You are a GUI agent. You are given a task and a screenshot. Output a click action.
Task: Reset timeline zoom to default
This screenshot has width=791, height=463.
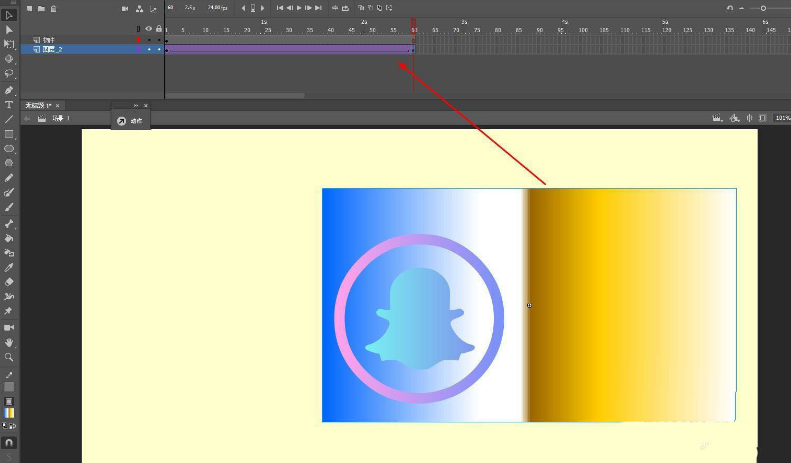(729, 9)
